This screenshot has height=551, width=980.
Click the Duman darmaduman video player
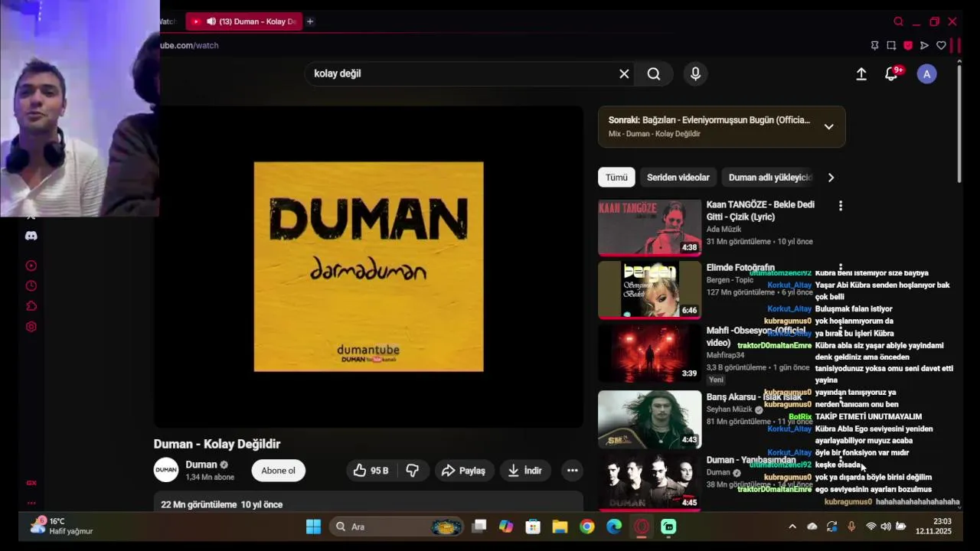click(x=368, y=266)
